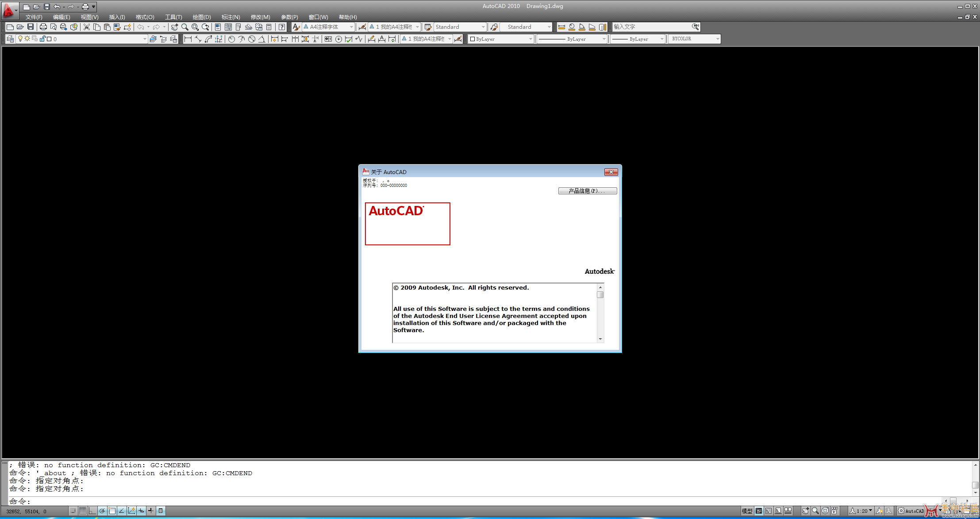Open the 视图(V) menu
The height and width of the screenshot is (519, 980).
89,17
